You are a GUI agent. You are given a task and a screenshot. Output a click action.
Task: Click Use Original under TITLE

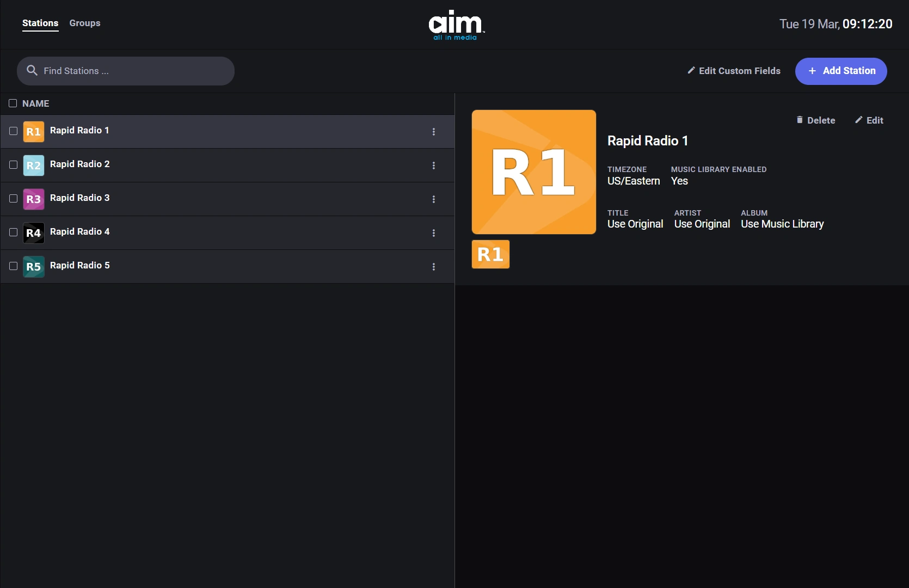pos(635,224)
